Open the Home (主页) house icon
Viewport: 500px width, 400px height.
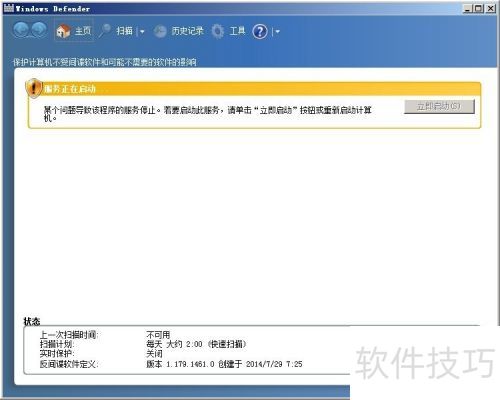pyautogui.click(x=63, y=31)
